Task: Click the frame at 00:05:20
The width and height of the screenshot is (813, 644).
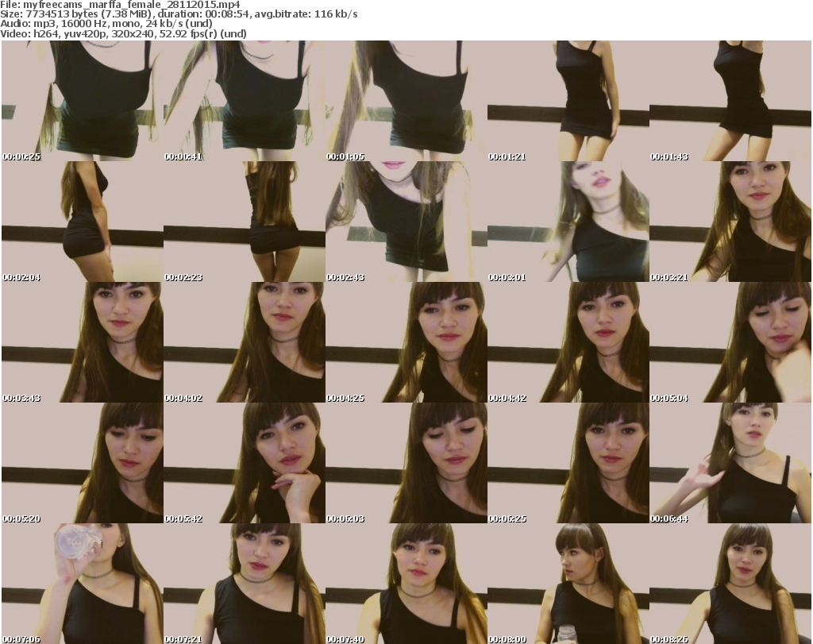Action: (x=83, y=463)
